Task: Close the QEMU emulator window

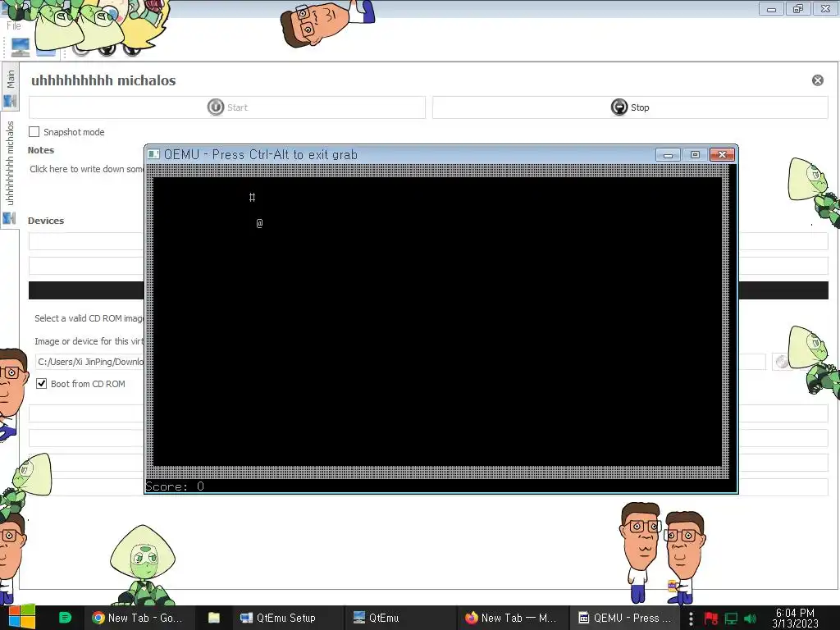Action: click(x=722, y=155)
